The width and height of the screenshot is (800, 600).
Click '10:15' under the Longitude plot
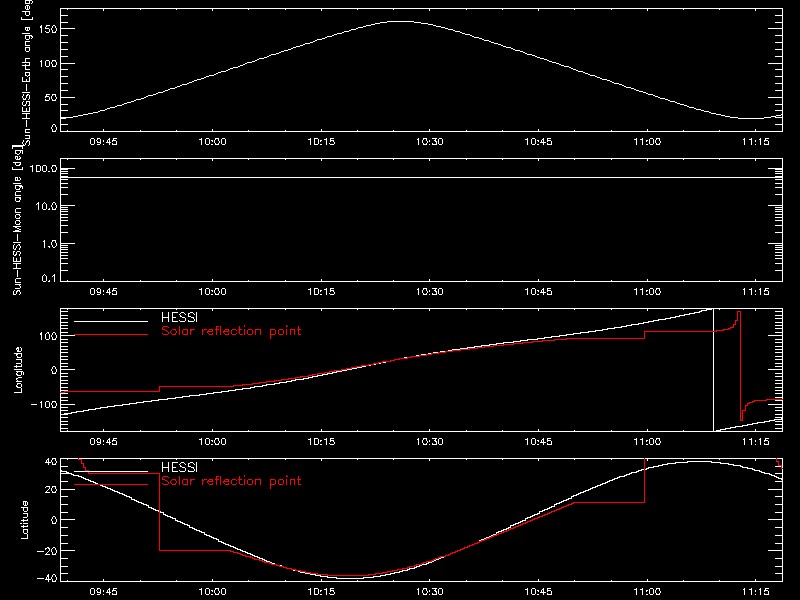321,442
